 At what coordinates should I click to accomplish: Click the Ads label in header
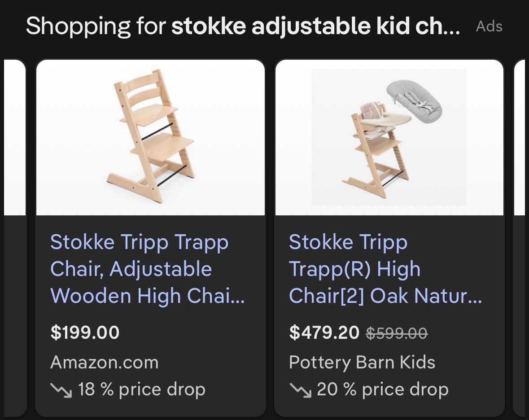point(489,26)
